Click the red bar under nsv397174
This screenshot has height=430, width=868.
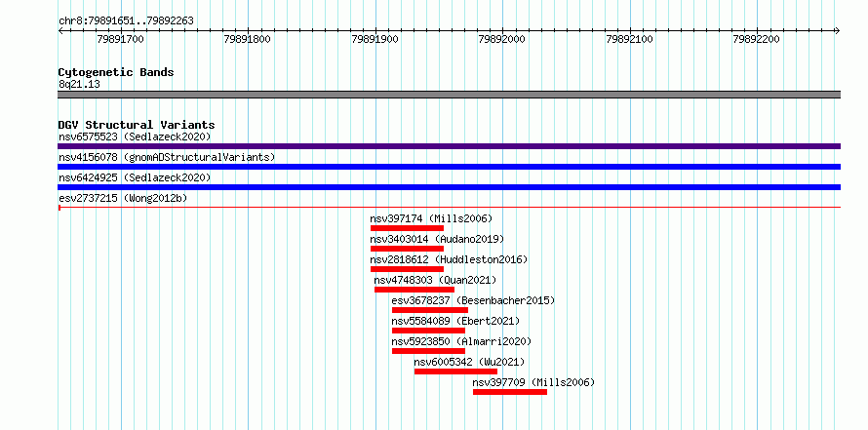coord(407,228)
